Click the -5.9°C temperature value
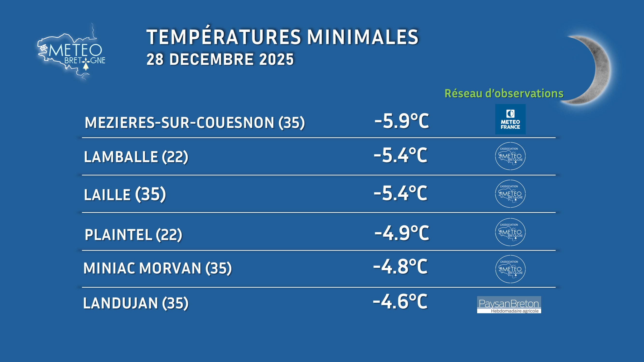Image resolution: width=644 pixels, height=362 pixels. [x=402, y=121]
